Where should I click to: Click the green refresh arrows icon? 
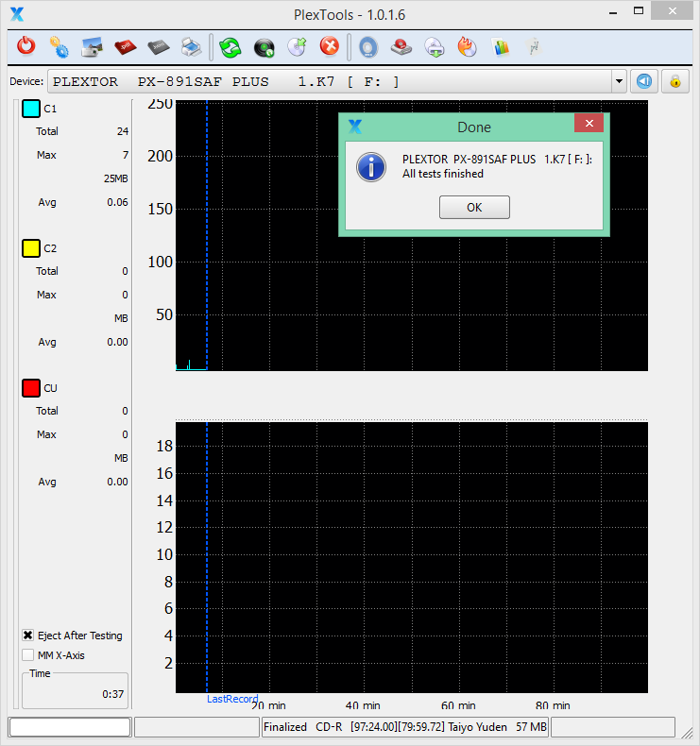click(230, 47)
